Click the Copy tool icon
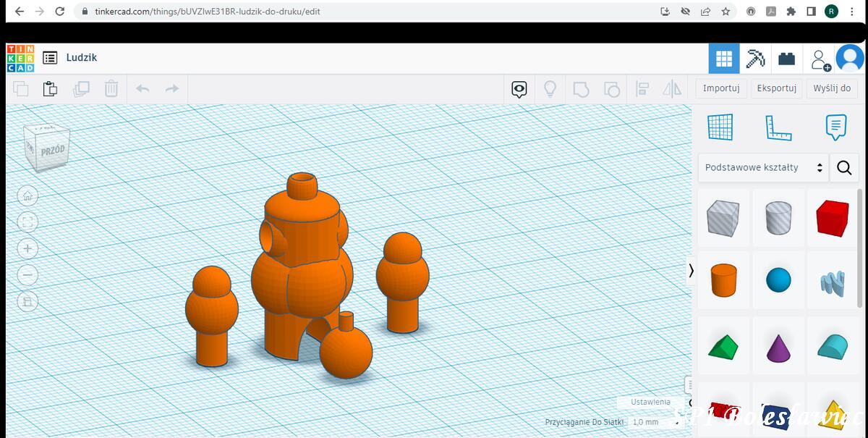This screenshot has width=868, height=438. tap(21, 89)
